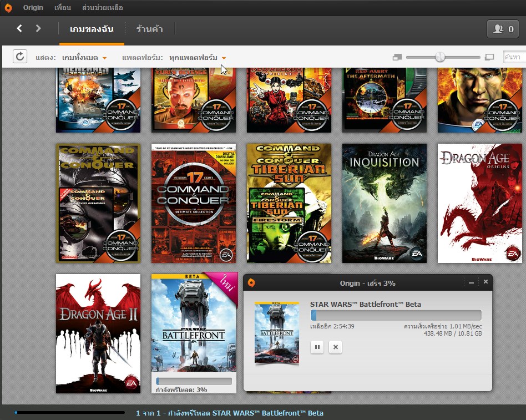Go back with the left arrow
This screenshot has height=420, width=526.
[19, 28]
